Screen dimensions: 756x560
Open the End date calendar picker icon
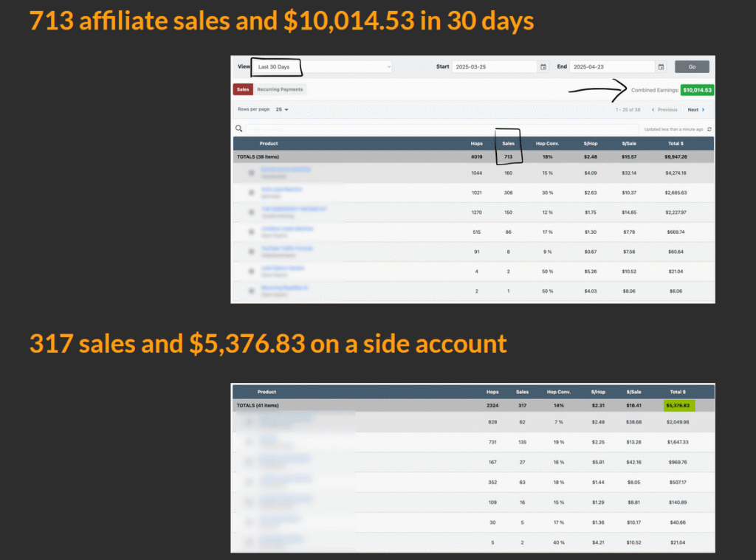[x=661, y=66]
